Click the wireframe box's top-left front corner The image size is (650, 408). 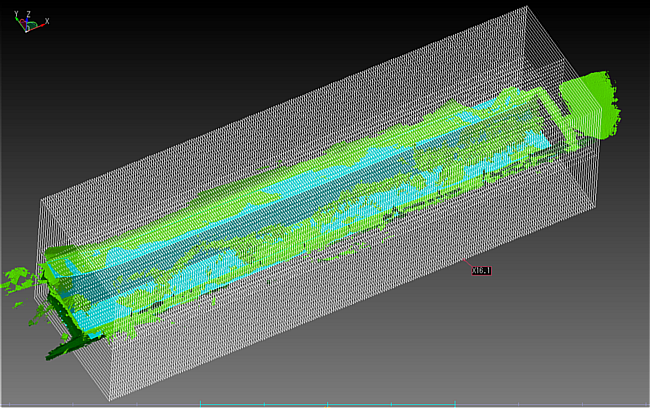pyautogui.click(x=42, y=198)
